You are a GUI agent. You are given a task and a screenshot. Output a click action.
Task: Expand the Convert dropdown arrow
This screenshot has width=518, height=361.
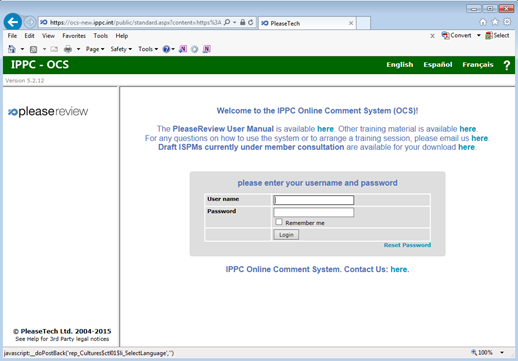pyautogui.click(x=479, y=35)
